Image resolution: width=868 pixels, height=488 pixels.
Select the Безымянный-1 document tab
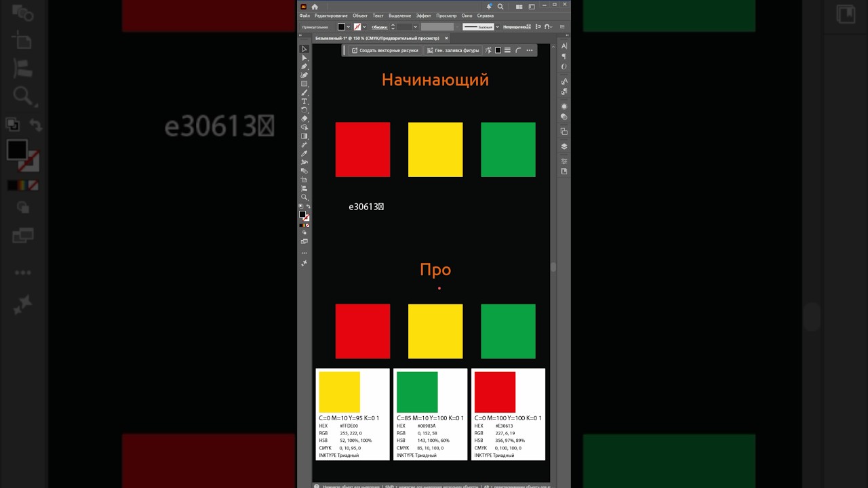point(377,39)
